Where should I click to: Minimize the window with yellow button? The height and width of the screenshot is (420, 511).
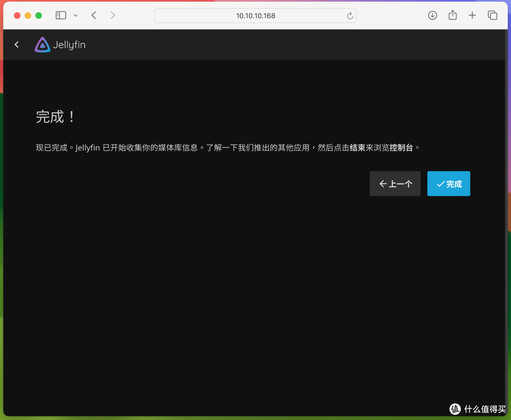[x=28, y=15]
